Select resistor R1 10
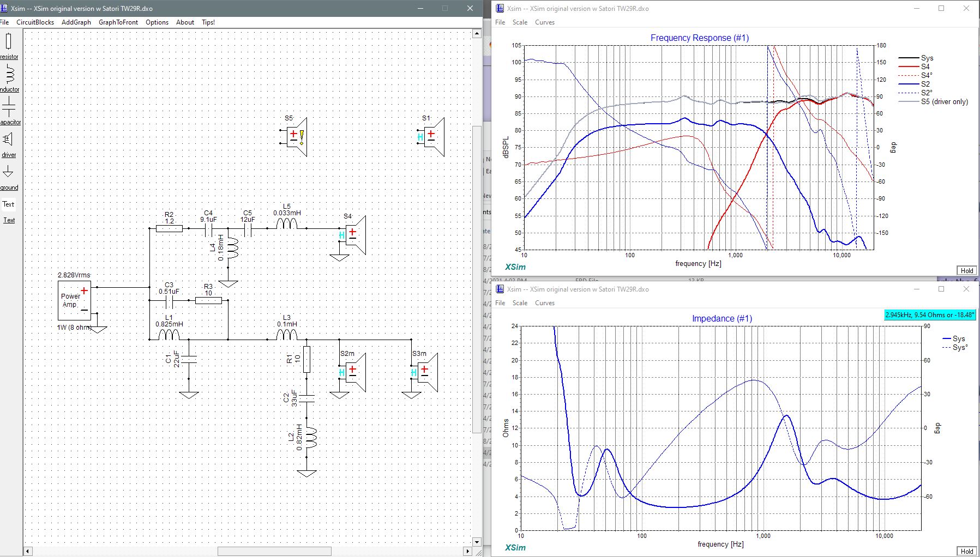This screenshot has width=980, height=557. [306, 359]
